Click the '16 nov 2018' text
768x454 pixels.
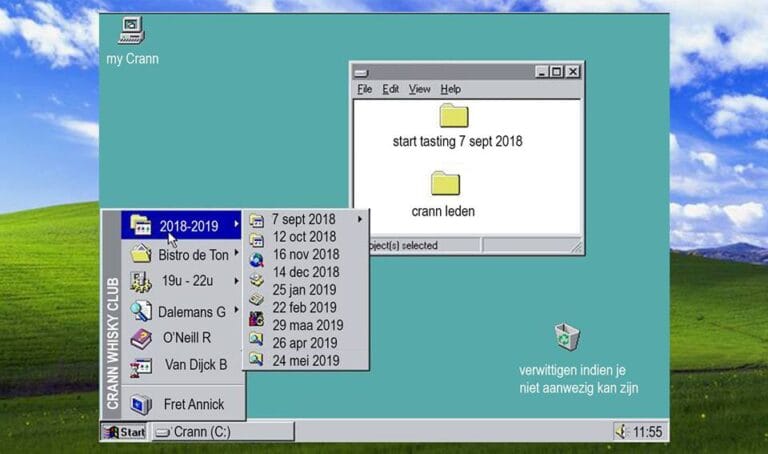(x=306, y=255)
